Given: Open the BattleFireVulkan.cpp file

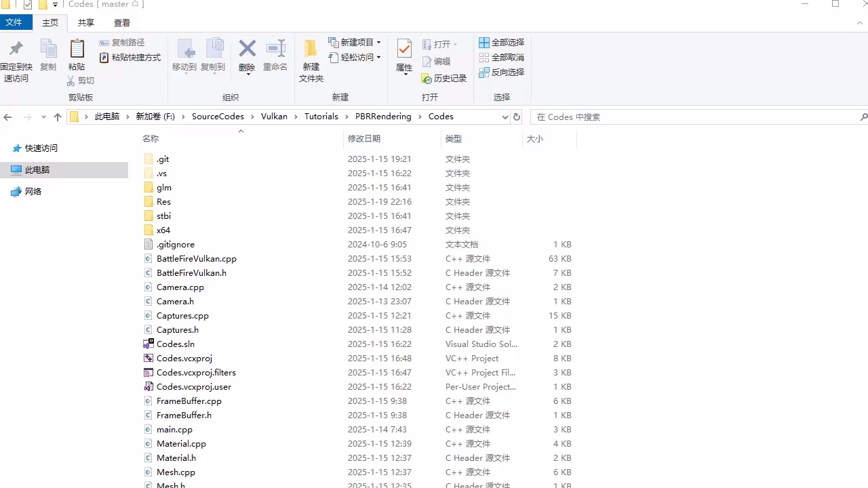Looking at the screenshot, I should [196, 258].
